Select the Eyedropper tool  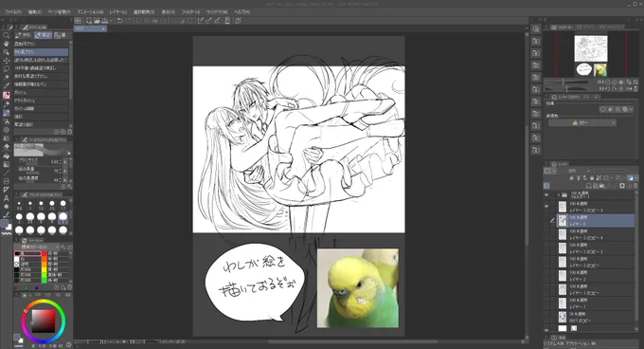point(7,86)
